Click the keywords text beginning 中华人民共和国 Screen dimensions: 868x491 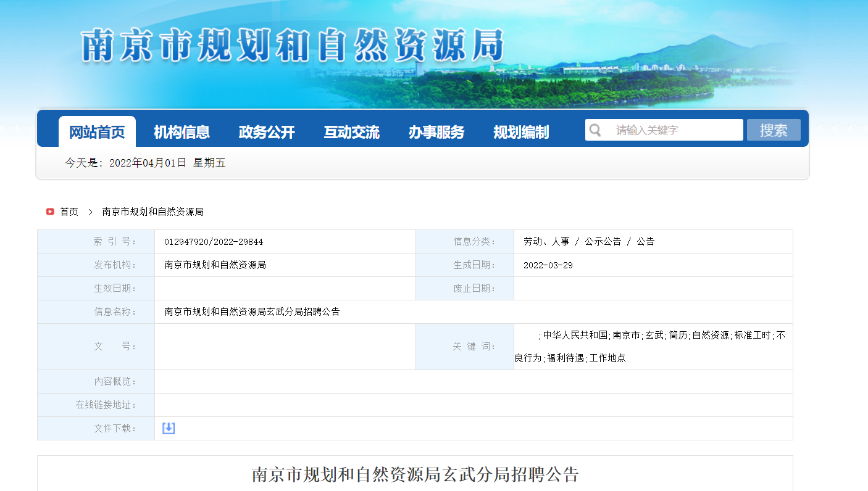(651, 347)
